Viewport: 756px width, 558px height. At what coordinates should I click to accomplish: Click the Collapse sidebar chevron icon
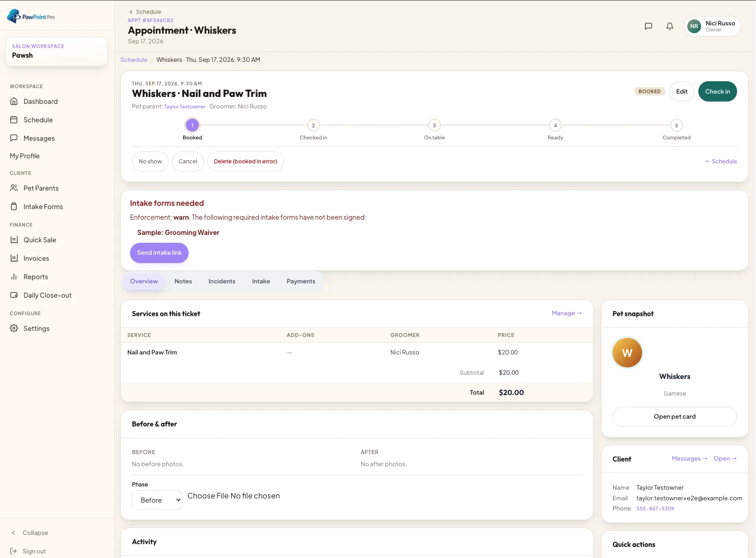point(13,533)
